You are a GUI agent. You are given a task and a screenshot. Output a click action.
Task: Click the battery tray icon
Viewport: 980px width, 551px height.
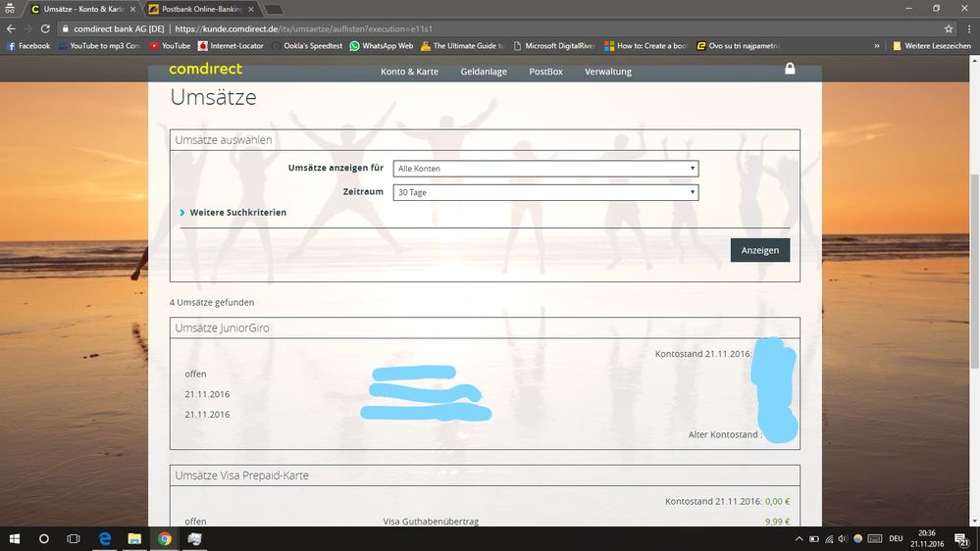pos(814,538)
